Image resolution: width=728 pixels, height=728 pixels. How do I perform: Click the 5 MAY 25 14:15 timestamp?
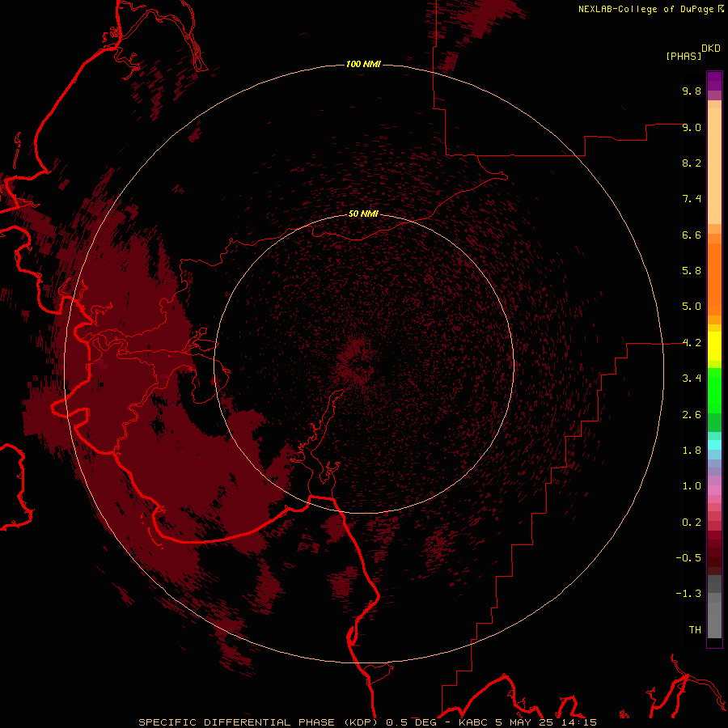tap(546, 722)
